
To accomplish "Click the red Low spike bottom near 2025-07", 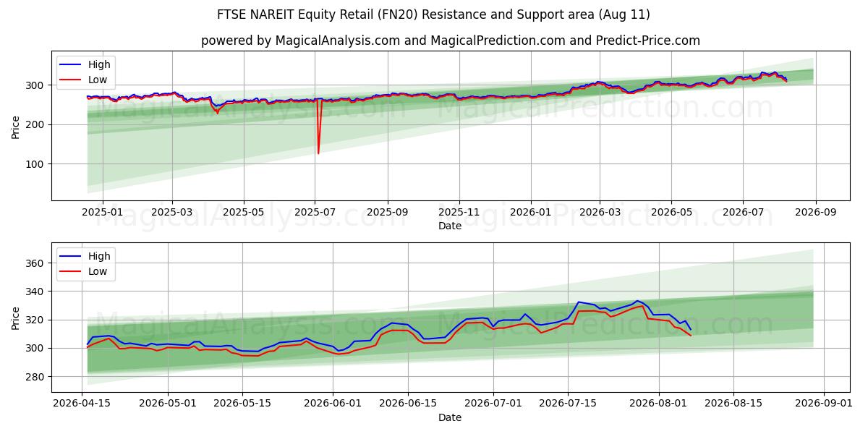I will pos(318,153).
